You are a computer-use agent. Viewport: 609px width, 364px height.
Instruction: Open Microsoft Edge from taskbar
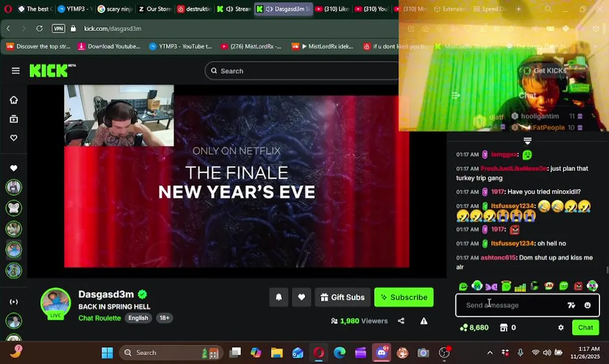pos(339,353)
